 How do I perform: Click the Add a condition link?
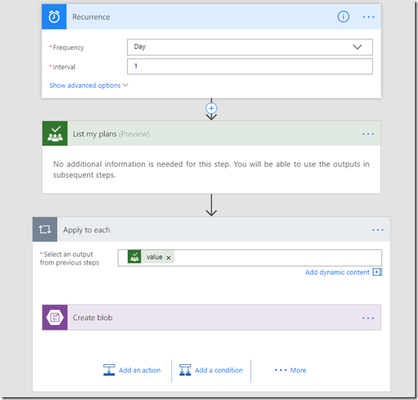[219, 370]
